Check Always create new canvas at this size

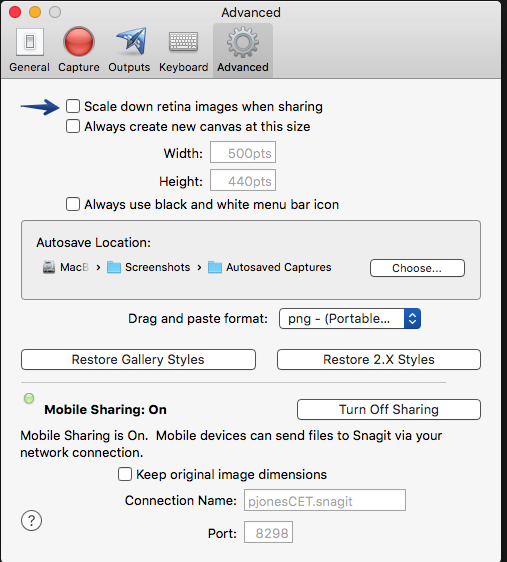coord(73,127)
